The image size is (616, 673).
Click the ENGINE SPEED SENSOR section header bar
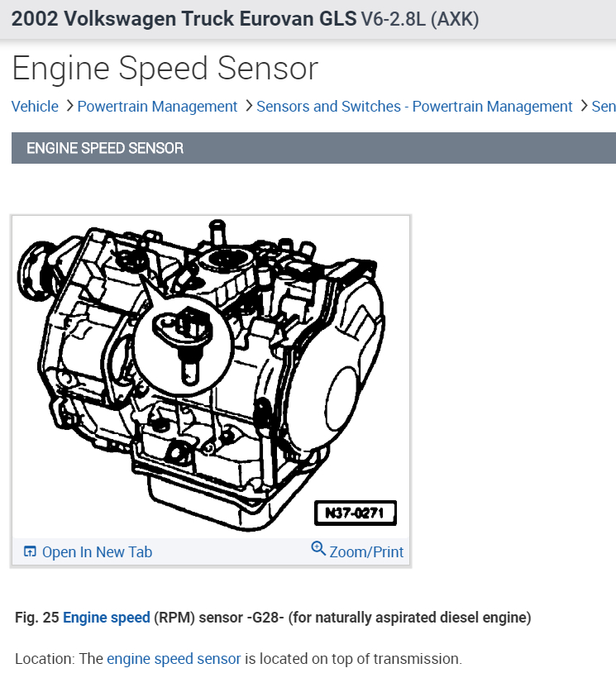point(313,148)
